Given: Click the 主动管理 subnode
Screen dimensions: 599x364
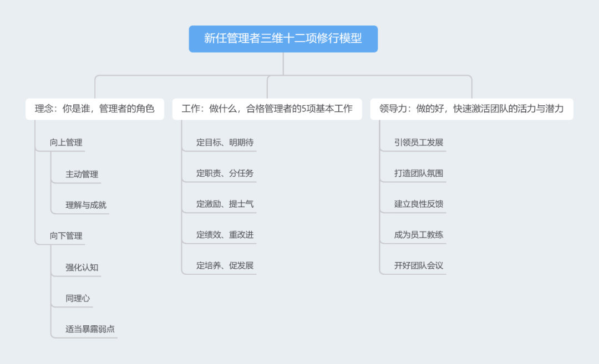Looking at the screenshot, I should [x=82, y=175].
